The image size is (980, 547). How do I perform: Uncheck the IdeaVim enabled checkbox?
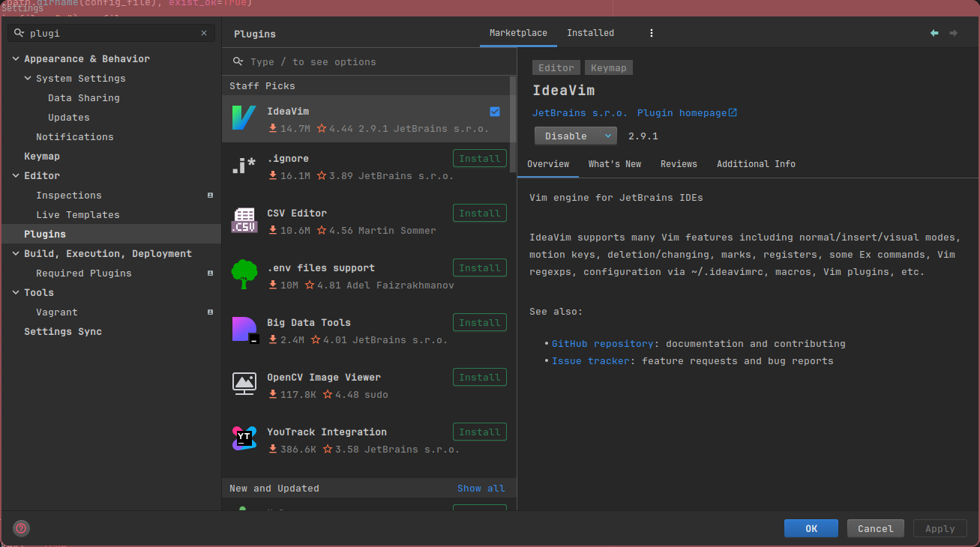point(495,112)
